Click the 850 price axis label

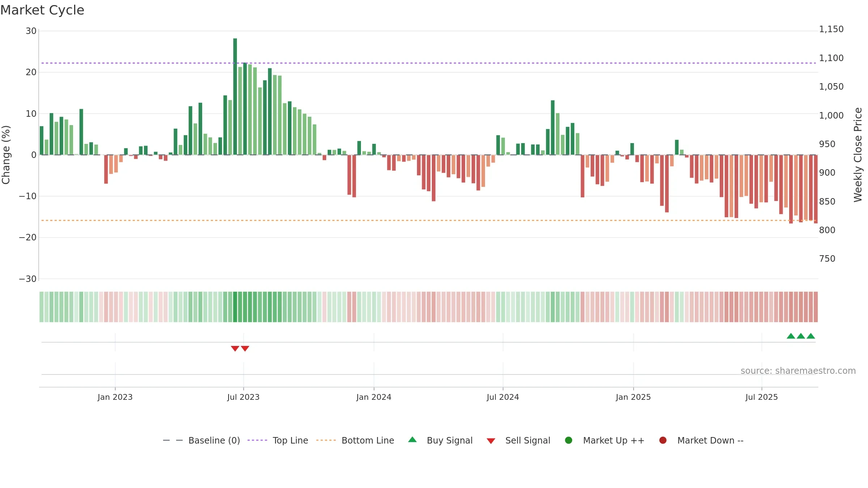[827, 201]
